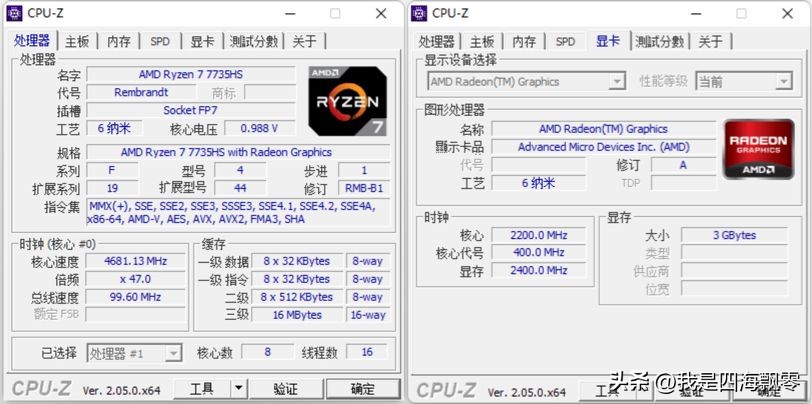Open SPD tab in right window
The width and height of the screenshot is (812, 404).
565,41
